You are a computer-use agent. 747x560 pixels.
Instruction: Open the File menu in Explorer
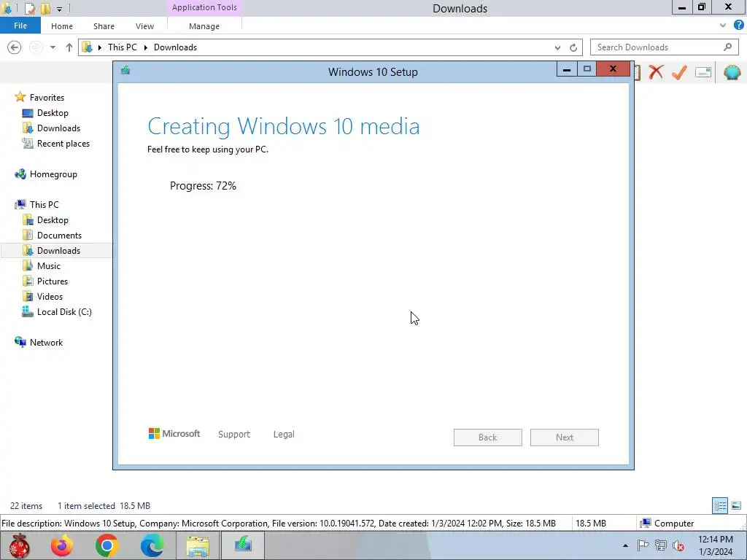tap(20, 26)
